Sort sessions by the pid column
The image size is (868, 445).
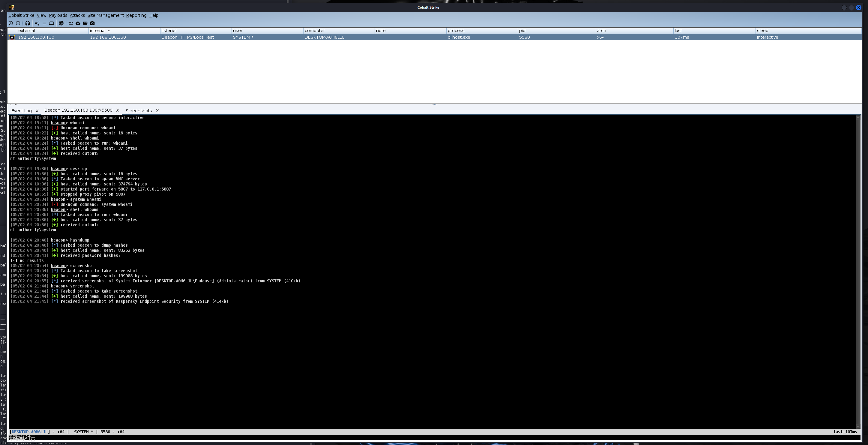tap(557, 31)
